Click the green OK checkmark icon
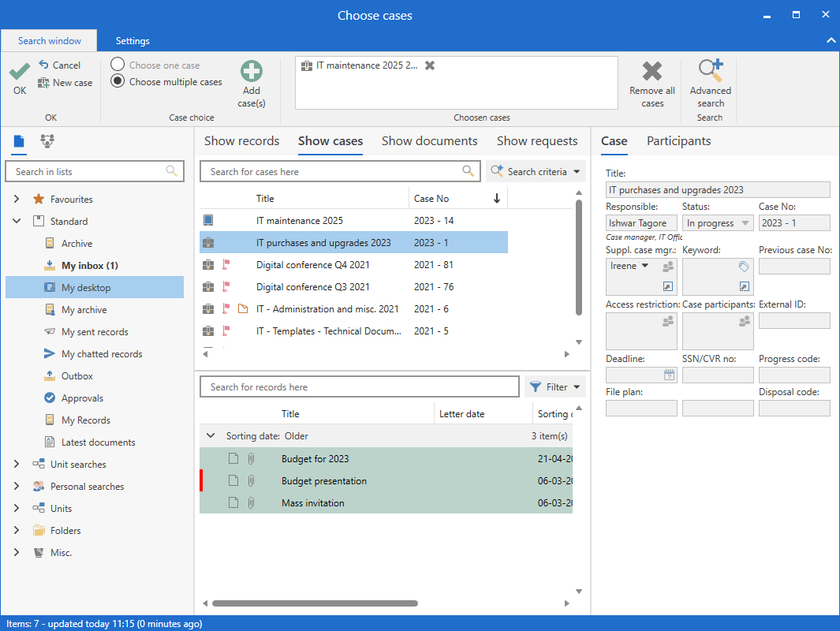Image resolution: width=840 pixels, height=631 pixels. pos(20,73)
